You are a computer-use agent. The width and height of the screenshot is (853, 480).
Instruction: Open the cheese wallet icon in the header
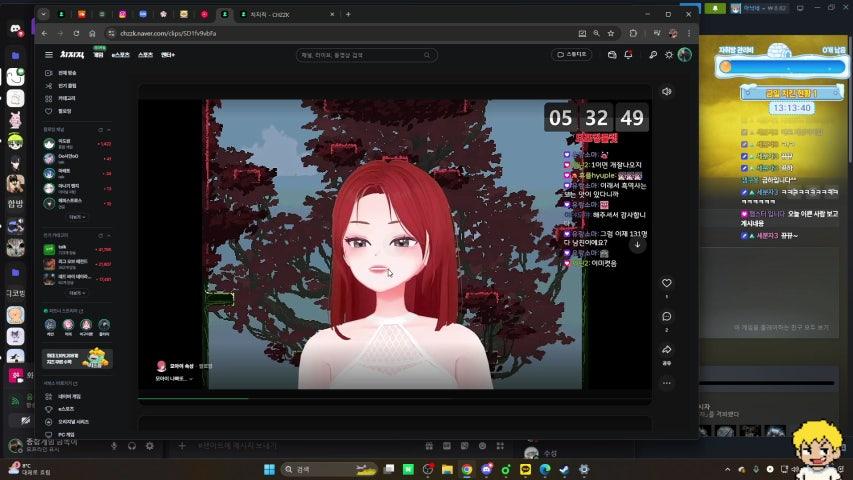[612, 55]
